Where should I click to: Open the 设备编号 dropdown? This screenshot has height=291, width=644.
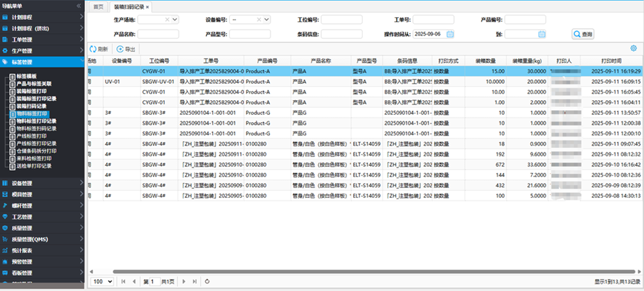click(x=267, y=20)
